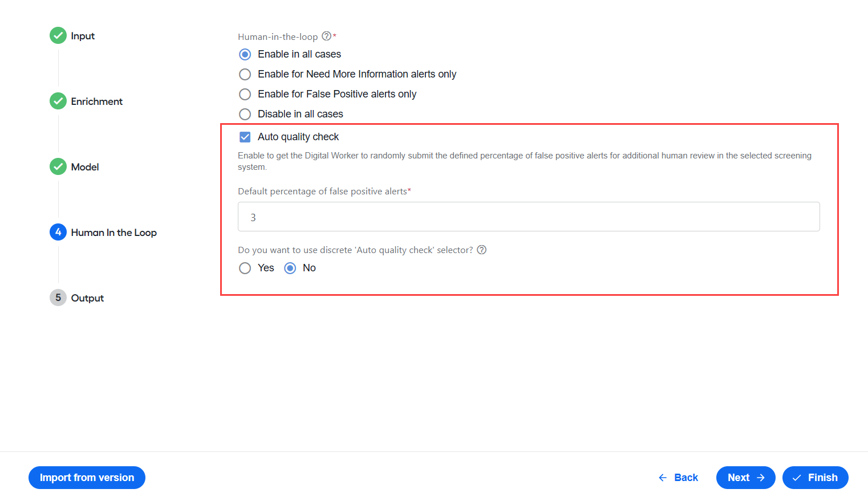Select Enable for Need More Information alerts only
The image size is (868, 501).
coord(245,74)
